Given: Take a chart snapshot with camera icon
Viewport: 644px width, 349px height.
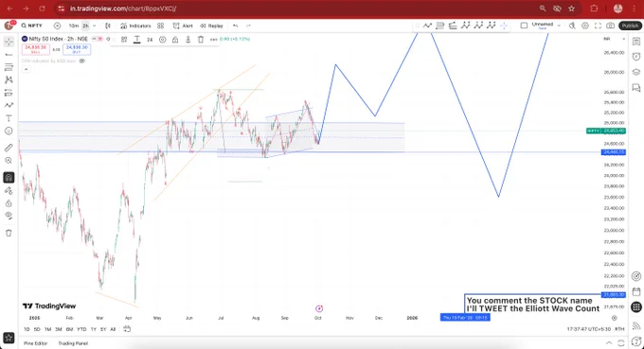Looking at the screenshot, I should [x=611, y=26].
